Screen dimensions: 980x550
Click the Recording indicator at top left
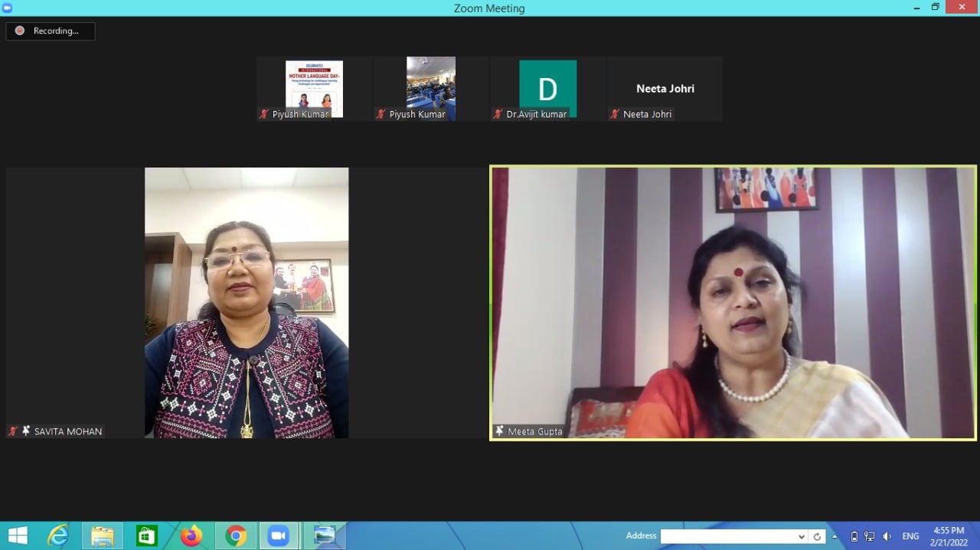tap(51, 31)
